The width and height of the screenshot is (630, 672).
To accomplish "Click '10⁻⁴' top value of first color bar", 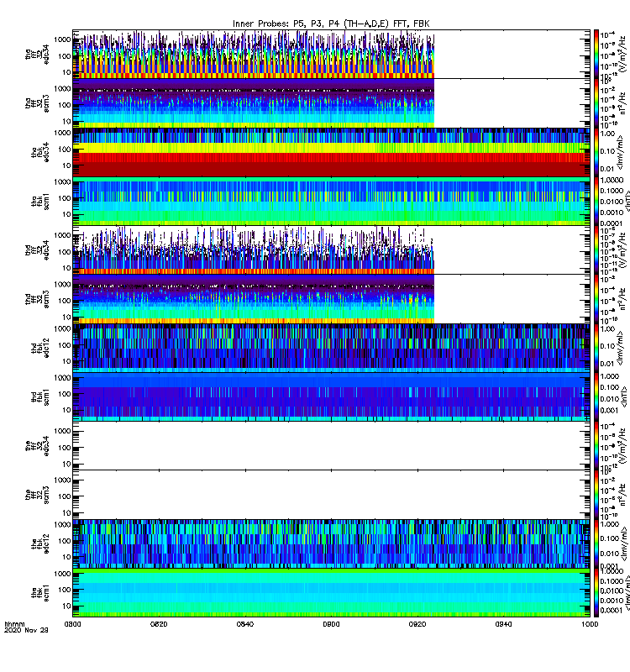I will click(x=607, y=34).
